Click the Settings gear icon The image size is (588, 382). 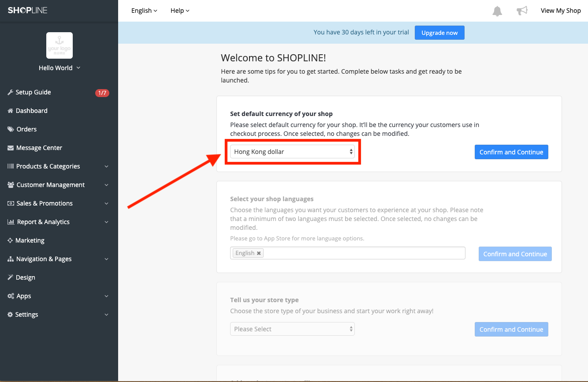pos(11,315)
